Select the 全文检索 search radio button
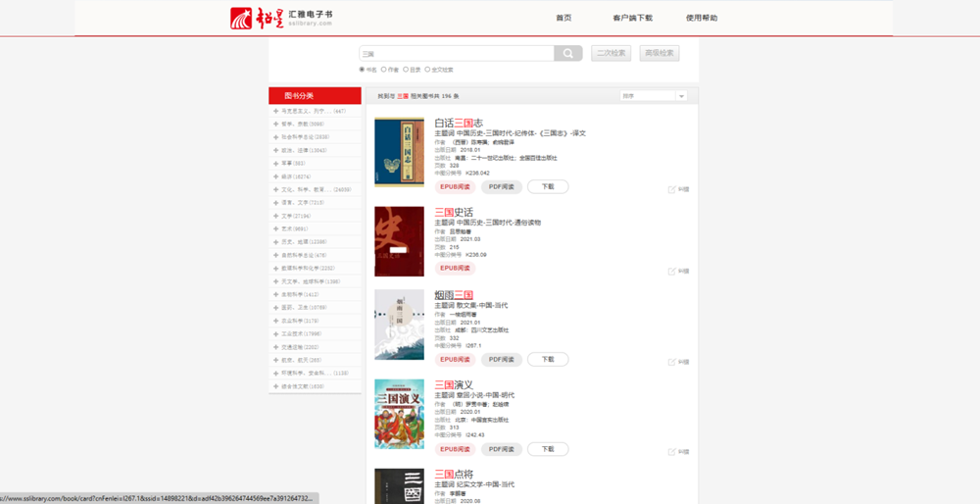980x504 pixels. click(x=427, y=70)
